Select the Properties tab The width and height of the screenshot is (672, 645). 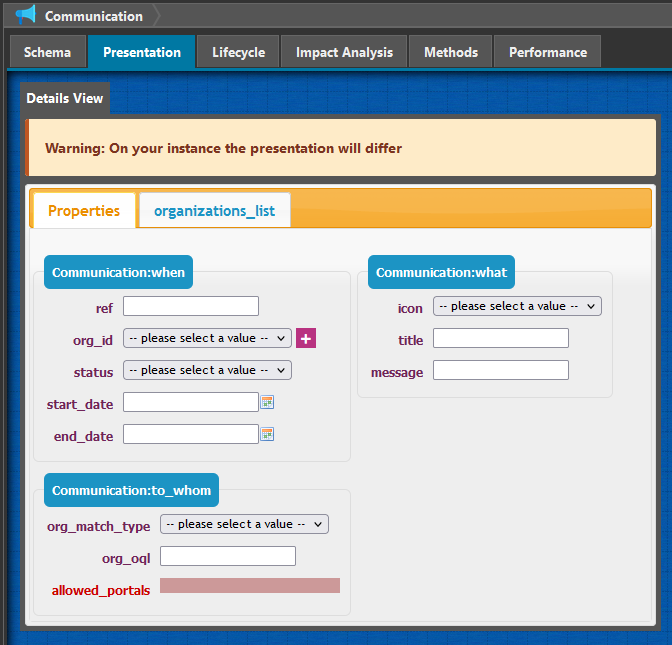(x=84, y=211)
